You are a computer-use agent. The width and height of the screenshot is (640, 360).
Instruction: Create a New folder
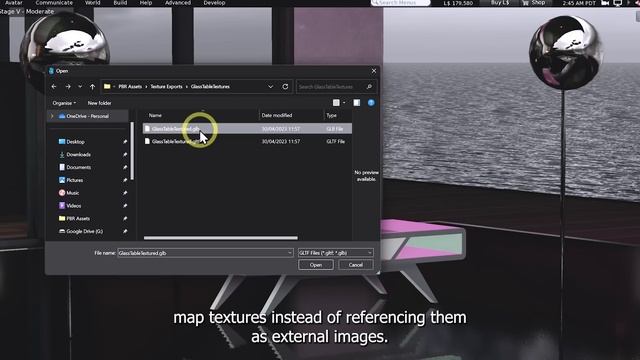(99, 103)
